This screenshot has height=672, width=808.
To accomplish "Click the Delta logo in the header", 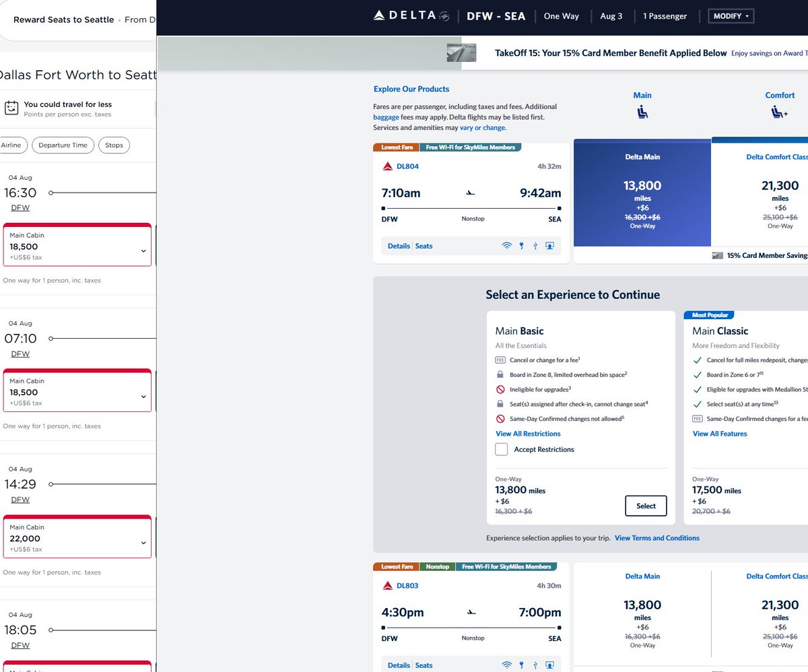I will click(411, 16).
